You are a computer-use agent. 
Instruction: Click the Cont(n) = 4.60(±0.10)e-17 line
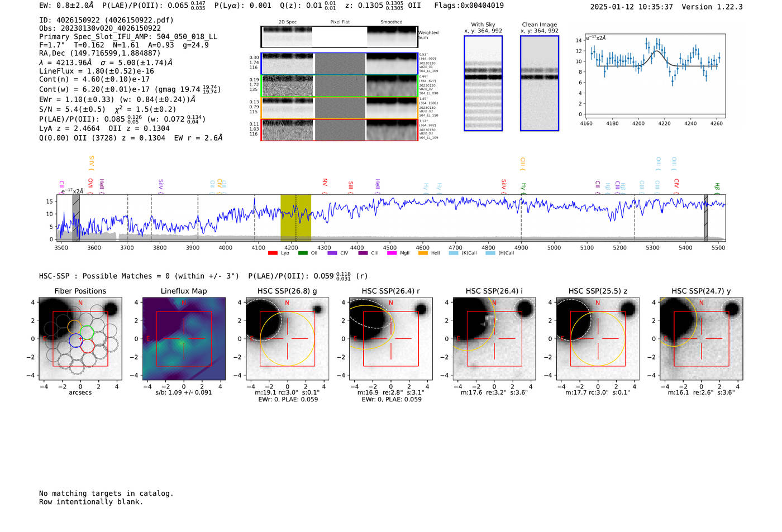(94, 79)
